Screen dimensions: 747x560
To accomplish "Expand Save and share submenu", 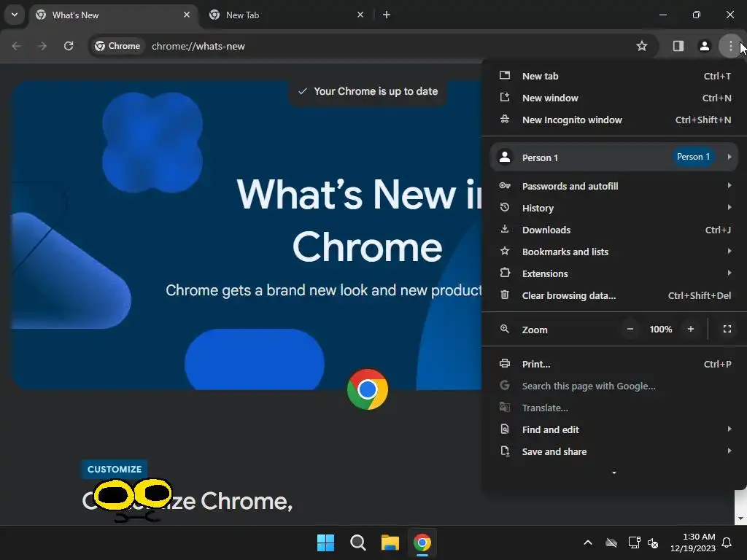I will tap(614, 452).
